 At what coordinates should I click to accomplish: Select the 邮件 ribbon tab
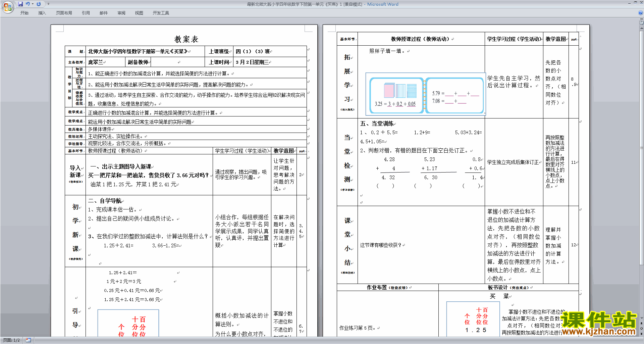pyautogui.click(x=104, y=13)
